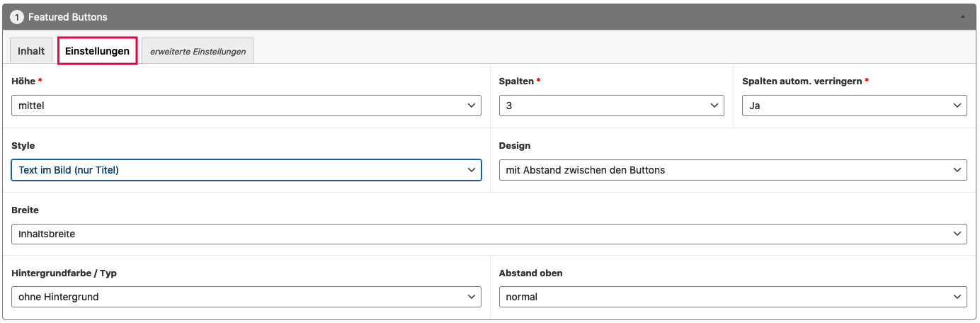
Task: Click the Style field label
Action: (x=23, y=146)
